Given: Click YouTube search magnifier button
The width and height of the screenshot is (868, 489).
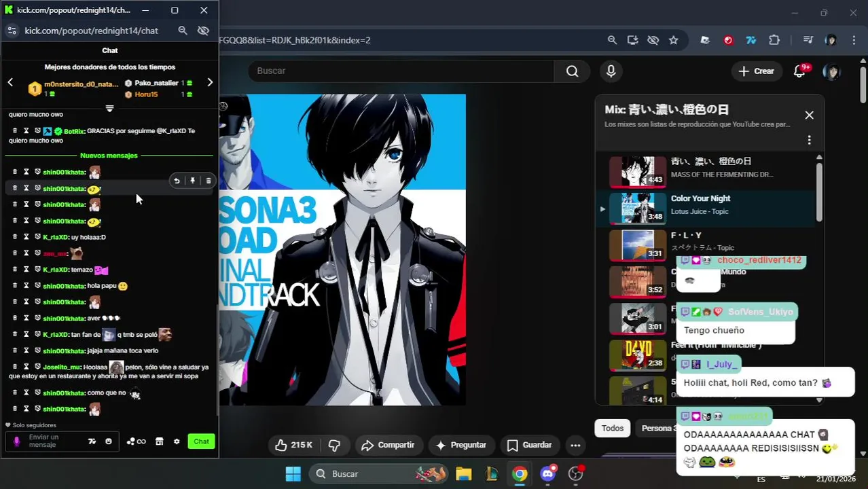Looking at the screenshot, I should (573, 71).
